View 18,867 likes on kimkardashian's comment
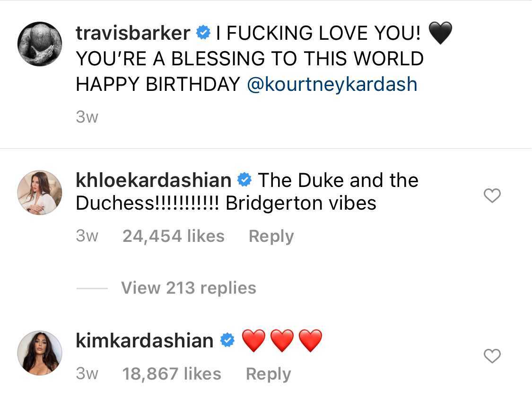 (172, 373)
